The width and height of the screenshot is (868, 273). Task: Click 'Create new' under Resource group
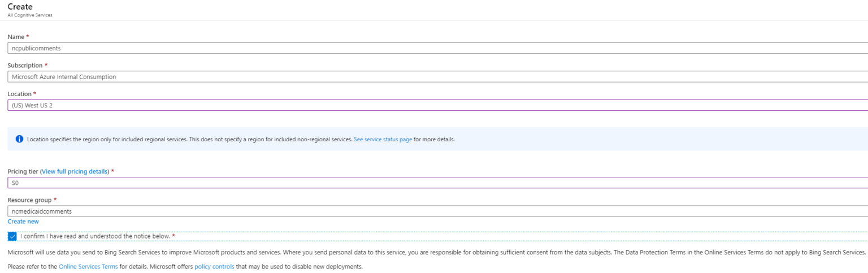tap(23, 222)
